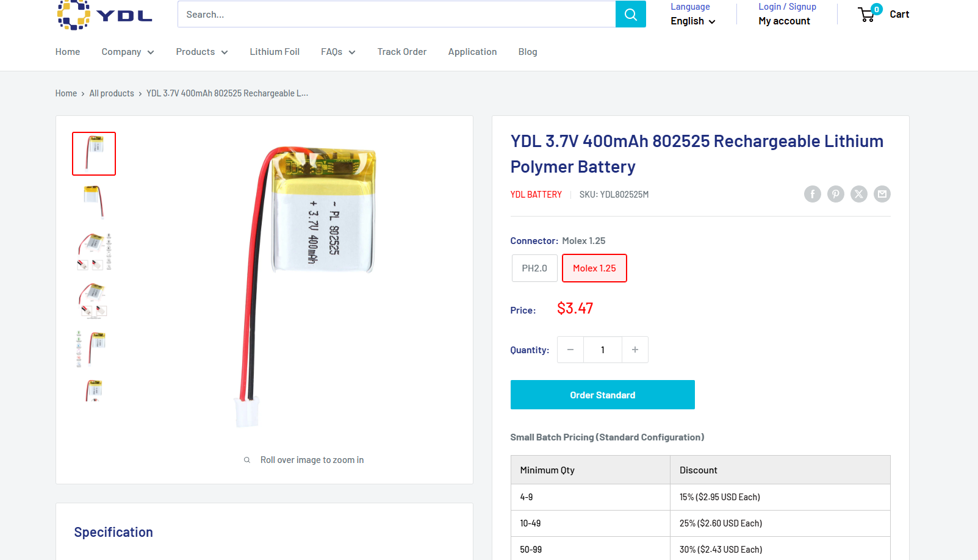Select the Molex 1.25 connector option
978x560 pixels.
pyautogui.click(x=594, y=268)
